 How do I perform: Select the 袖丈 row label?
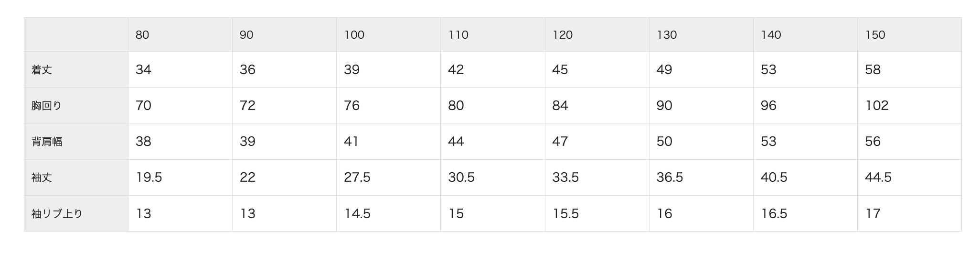point(42,177)
